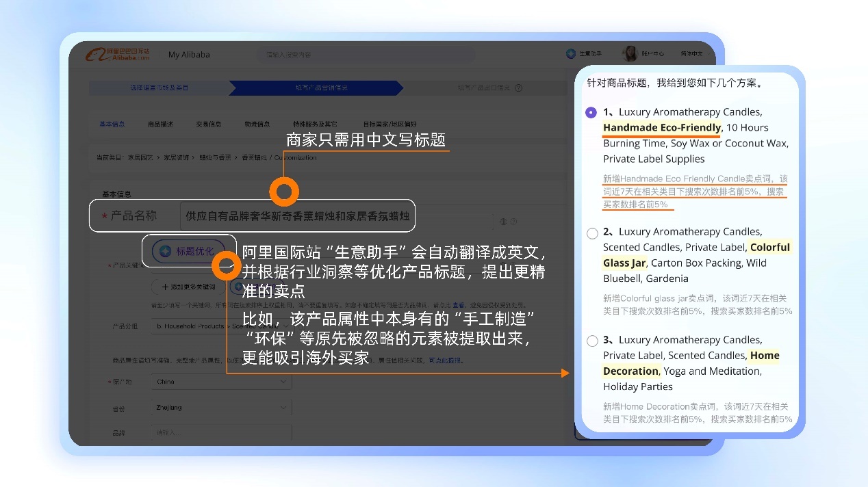Viewport: 868px width, 487px height.
Task: Expand the 省份 Zhejiang dropdown
Action: (x=221, y=408)
